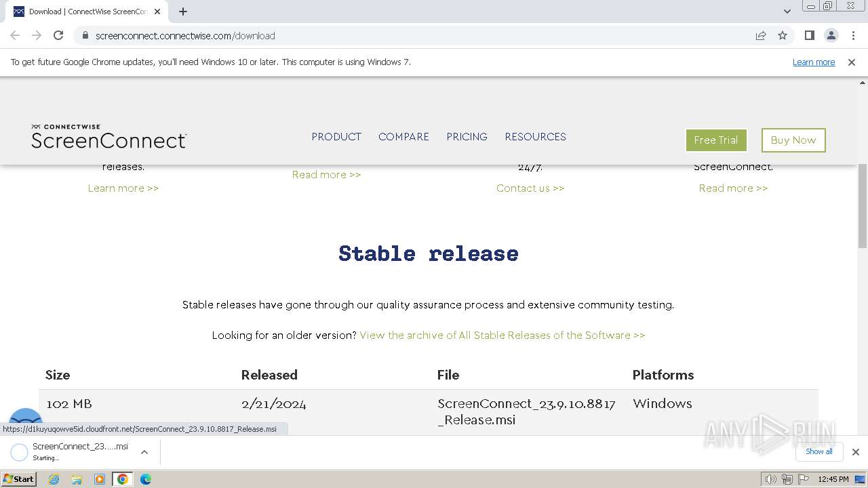Screen dimensions: 868x488
Task: Open network status tray icon
Action: (x=787, y=479)
